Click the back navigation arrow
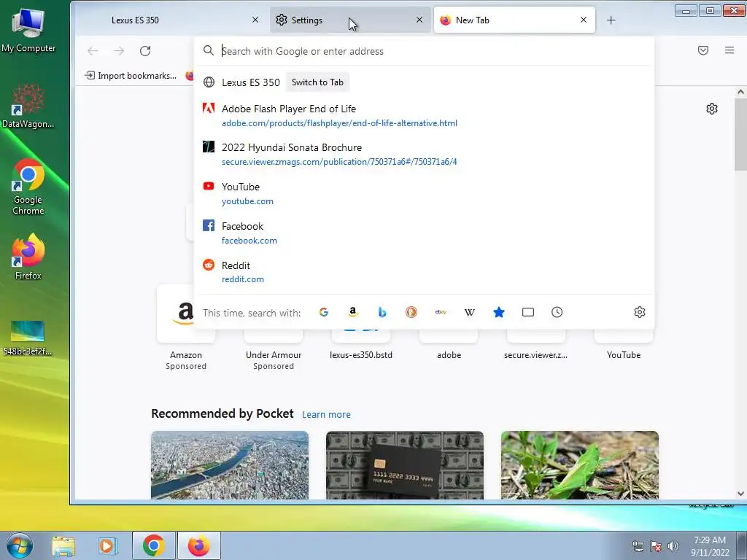 pos(93,51)
